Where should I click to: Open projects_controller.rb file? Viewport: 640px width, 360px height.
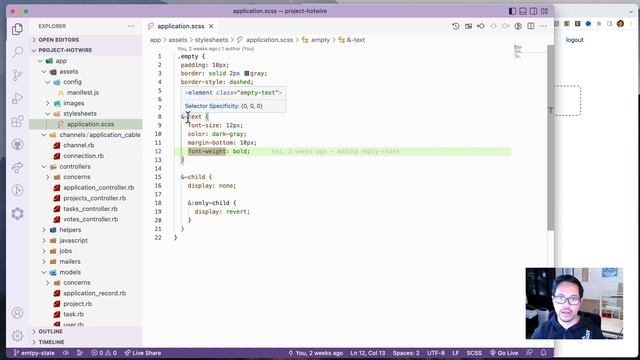coord(94,198)
